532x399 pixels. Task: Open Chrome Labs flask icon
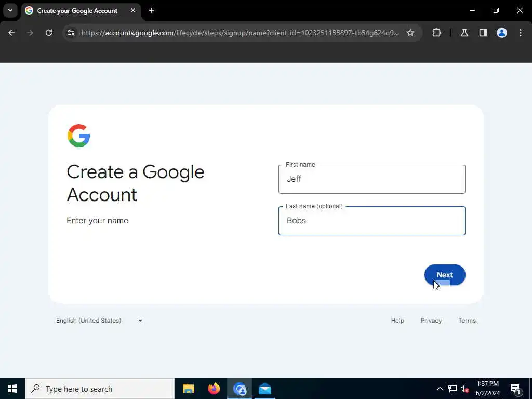pos(464,33)
